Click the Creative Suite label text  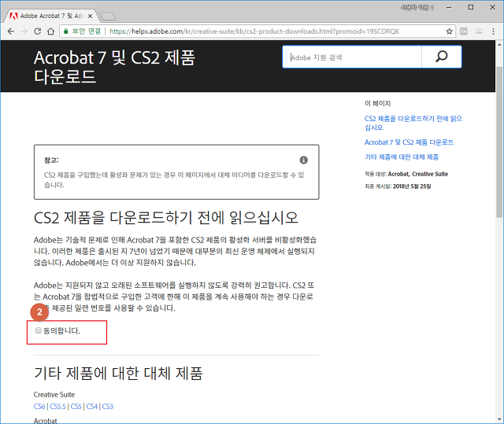point(54,394)
